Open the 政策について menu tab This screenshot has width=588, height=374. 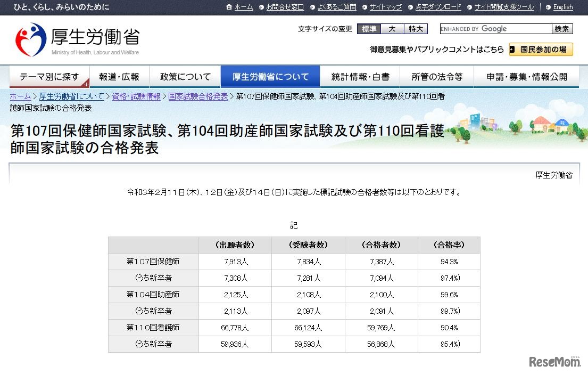pyautogui.click(x=185, y=77)
